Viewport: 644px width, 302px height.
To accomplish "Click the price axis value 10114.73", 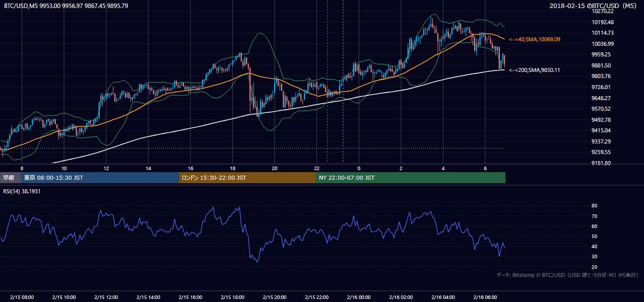I will point(603,33).
